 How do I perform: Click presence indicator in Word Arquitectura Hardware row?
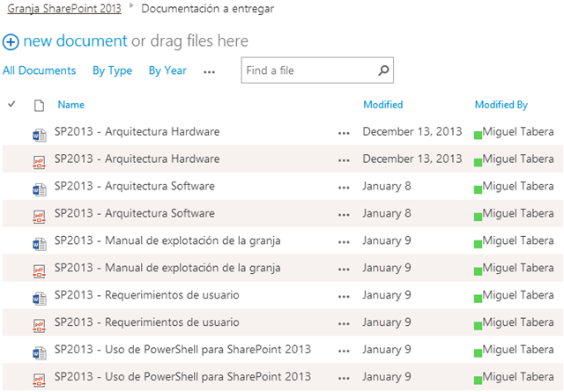478,136
